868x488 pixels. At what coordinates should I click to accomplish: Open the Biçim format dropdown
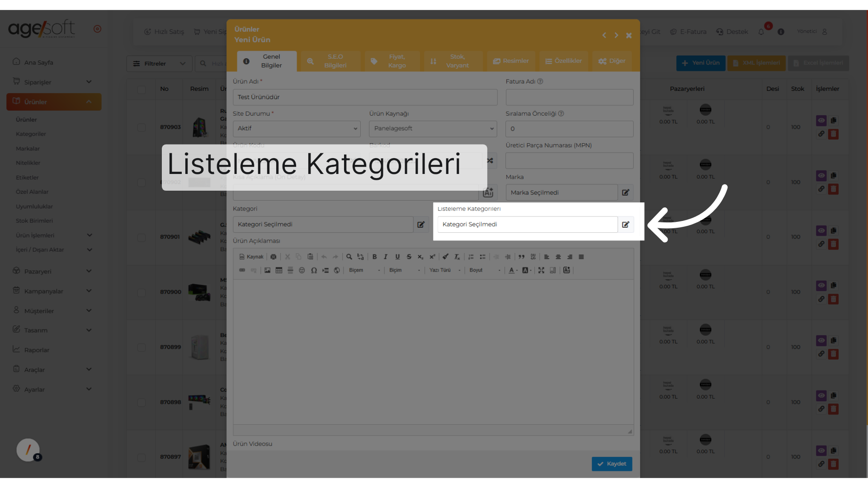405,270
